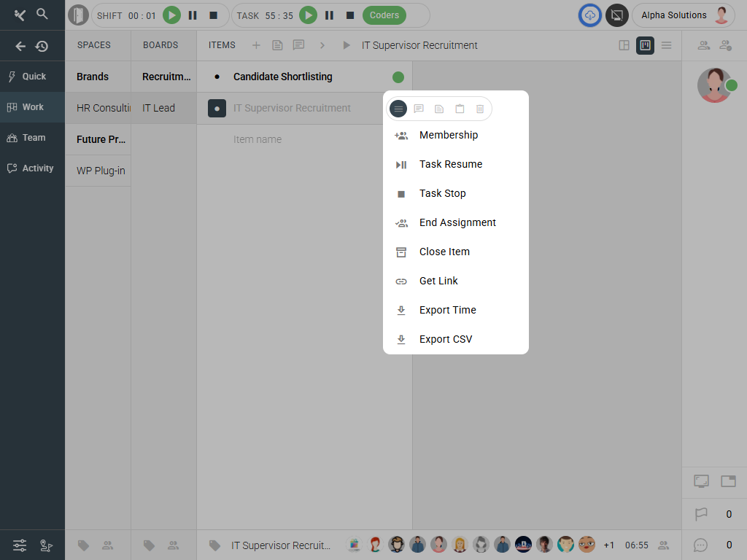747x560 pixels.
Task: Click the add item plus icon
Action: click(256, 45)
